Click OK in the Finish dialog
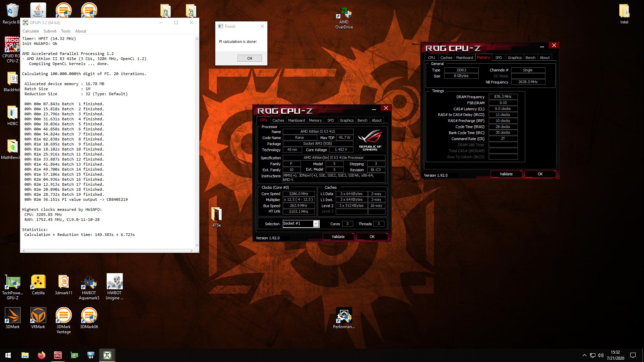This screenshot has width=644, height=362. 250,58
